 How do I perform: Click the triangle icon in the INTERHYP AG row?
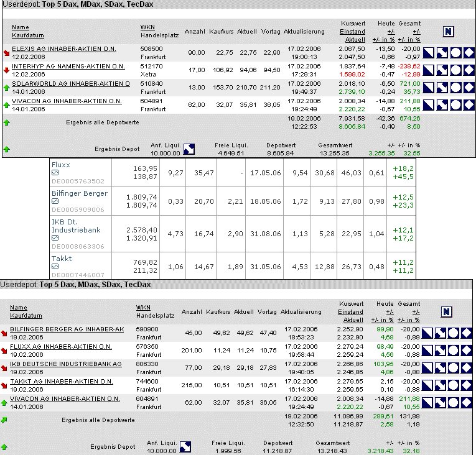(x=428, y=70)
